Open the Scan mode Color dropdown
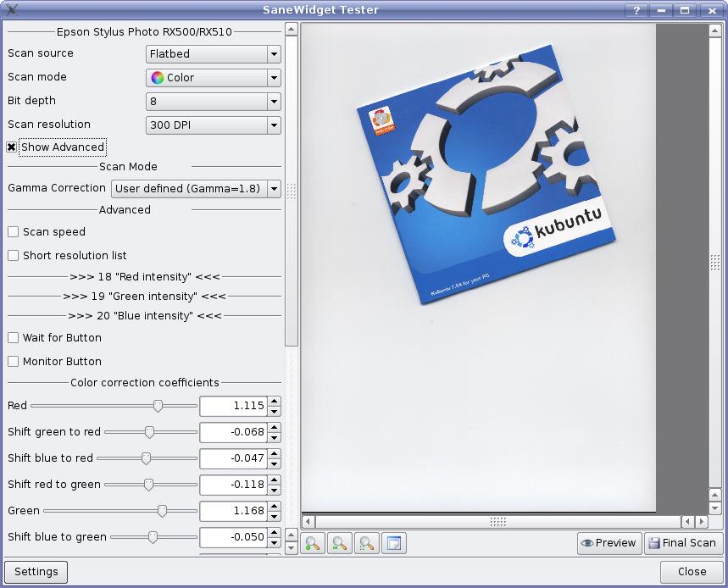The image size is (728, 588). [213, 77]
